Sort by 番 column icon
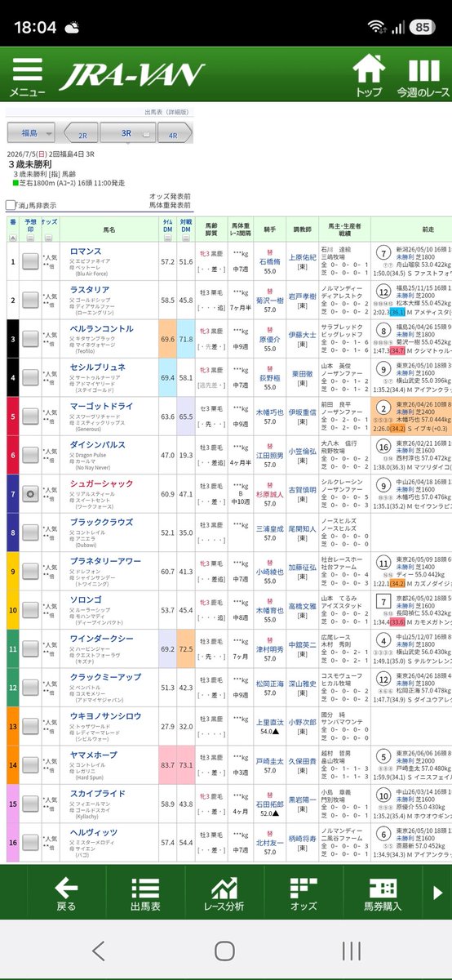The width and height of the screenshot is (452, 980). point(12,238)
